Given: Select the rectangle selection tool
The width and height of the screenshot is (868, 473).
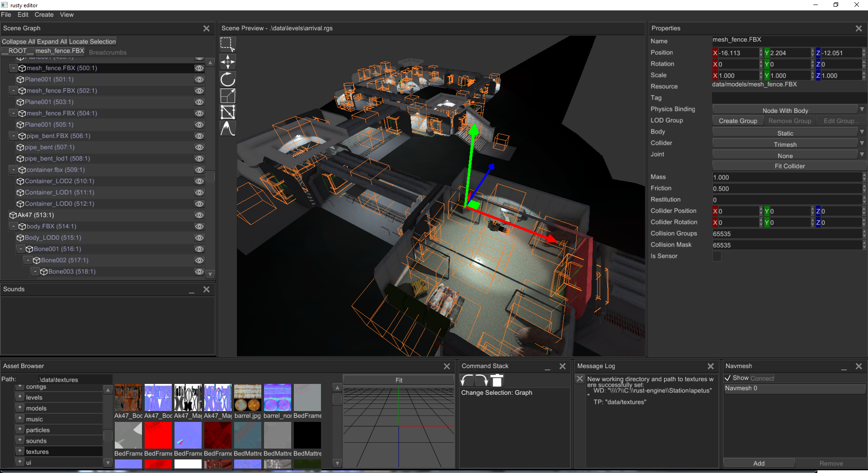Looking at the screenshot, I should coord(228,45).
